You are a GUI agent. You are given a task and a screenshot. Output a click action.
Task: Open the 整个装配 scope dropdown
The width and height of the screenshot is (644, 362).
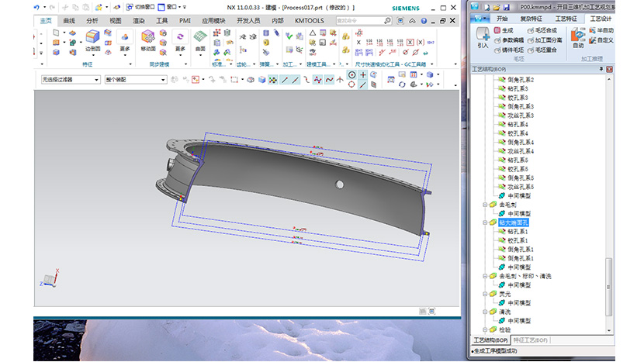[162, 79]
